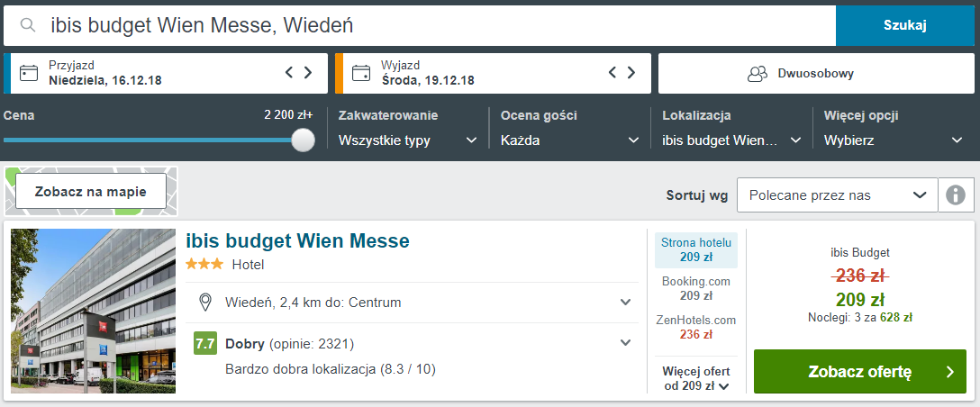Click the info icon beside sorting
The image size is (980, 407).
(956, 194)
